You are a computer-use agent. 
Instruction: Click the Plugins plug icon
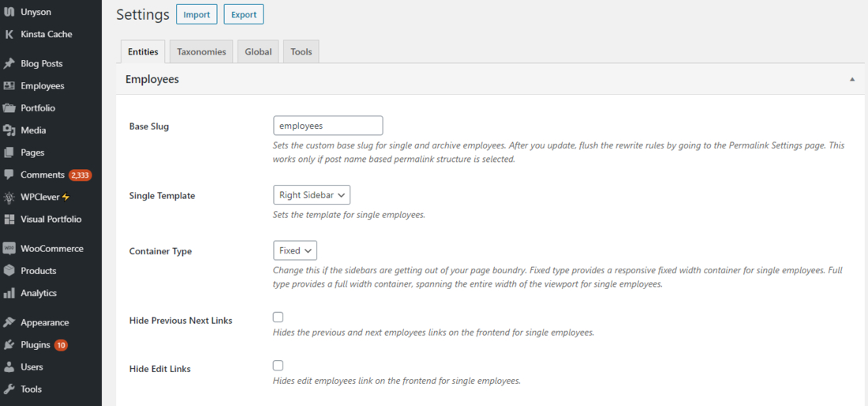tap(9, 344)
